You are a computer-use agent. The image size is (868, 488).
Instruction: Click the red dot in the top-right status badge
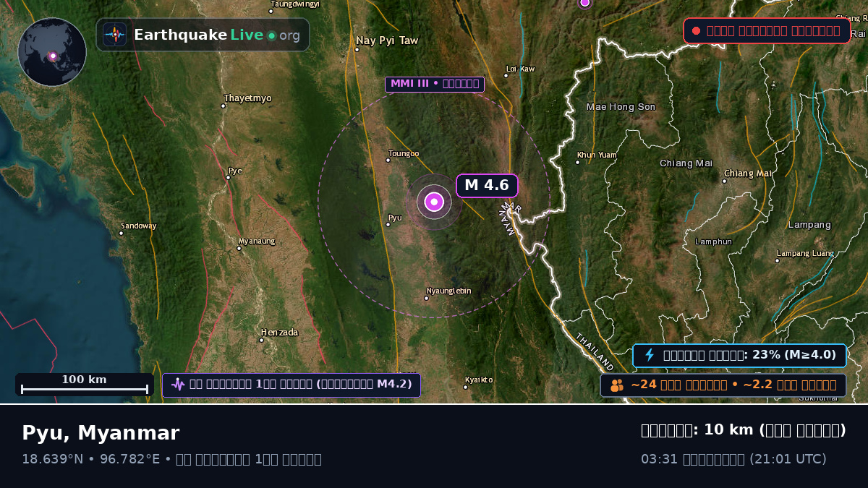(x=696, y=31)
